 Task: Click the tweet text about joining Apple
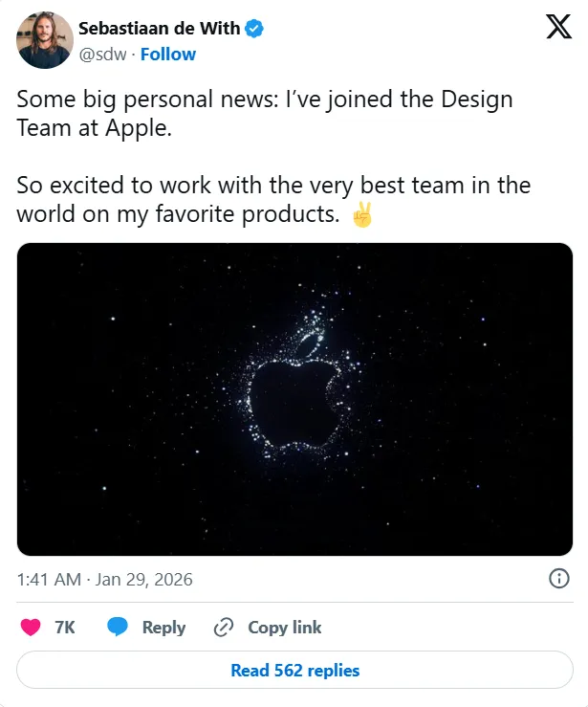265,113
